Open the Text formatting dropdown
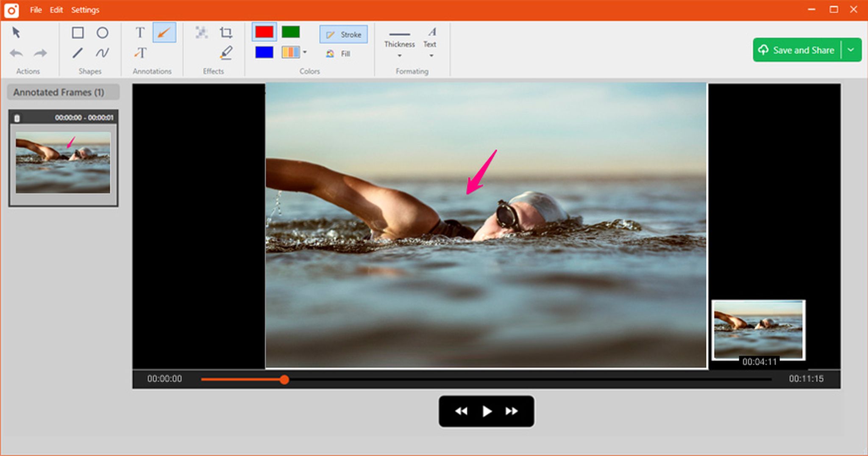The width and height of the screenshot is (868, 456). coord(431,55)
